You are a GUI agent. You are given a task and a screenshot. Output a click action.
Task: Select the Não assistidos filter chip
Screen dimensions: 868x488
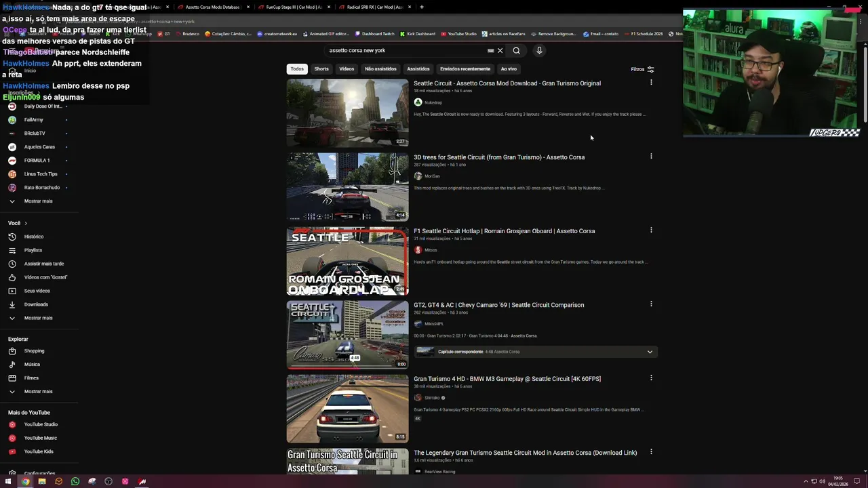(380, 68)
